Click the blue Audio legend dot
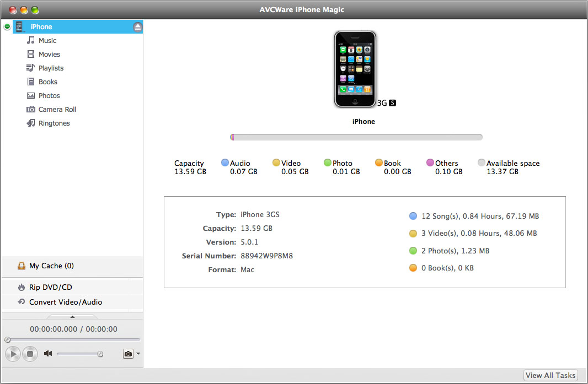 [225, 163]
